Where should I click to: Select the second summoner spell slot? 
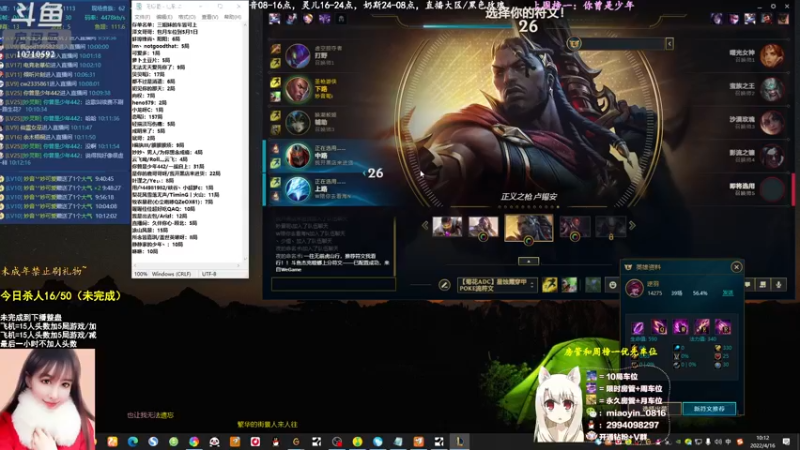click(569, 285)
